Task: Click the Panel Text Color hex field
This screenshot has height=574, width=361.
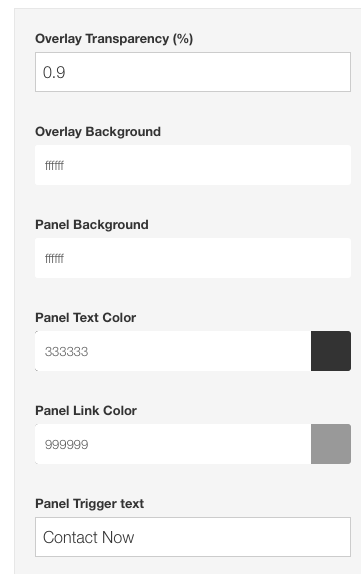Action: [x=173, y=351]
